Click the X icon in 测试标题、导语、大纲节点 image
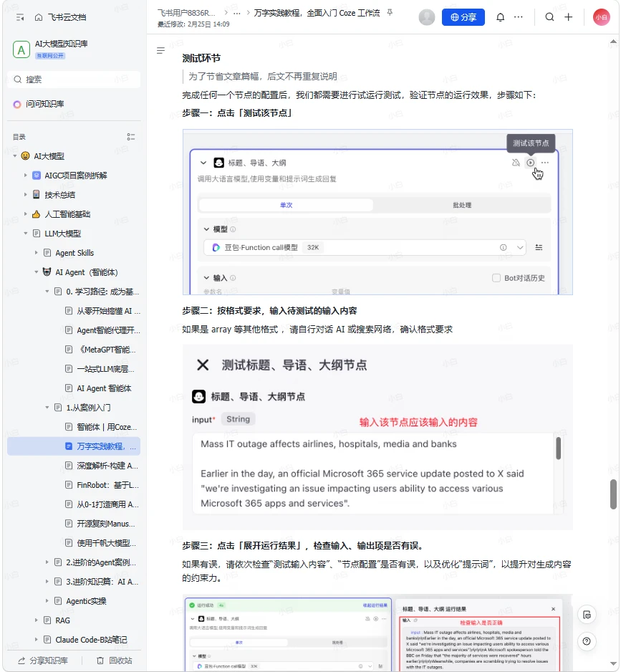 203,365
